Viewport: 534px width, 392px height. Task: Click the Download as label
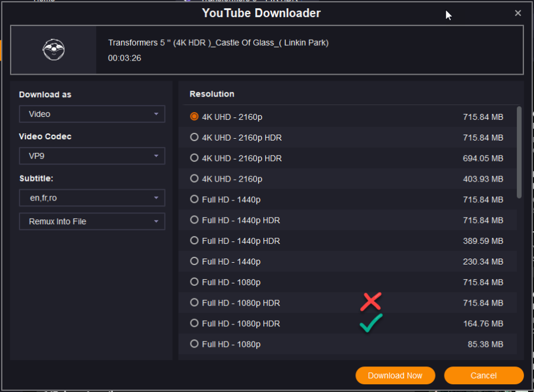coord(45,95)
